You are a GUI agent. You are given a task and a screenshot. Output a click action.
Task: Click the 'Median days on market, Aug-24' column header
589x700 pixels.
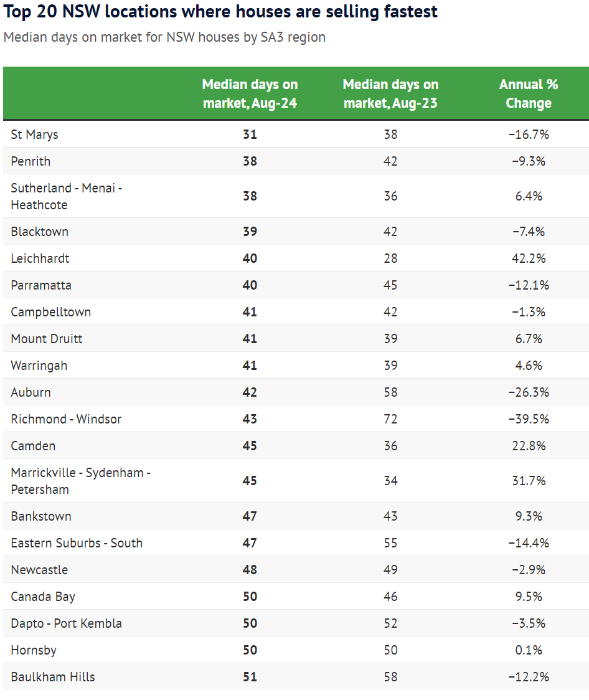[250, 93]
